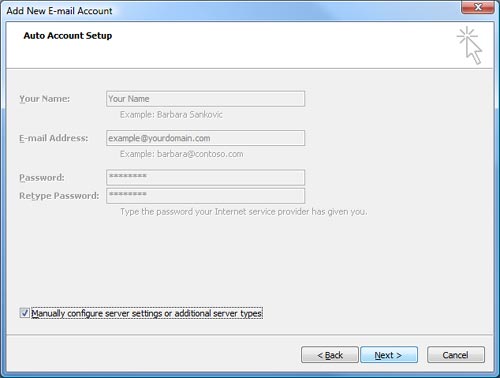
Task: Click the Password label
Action: point(42,178)
